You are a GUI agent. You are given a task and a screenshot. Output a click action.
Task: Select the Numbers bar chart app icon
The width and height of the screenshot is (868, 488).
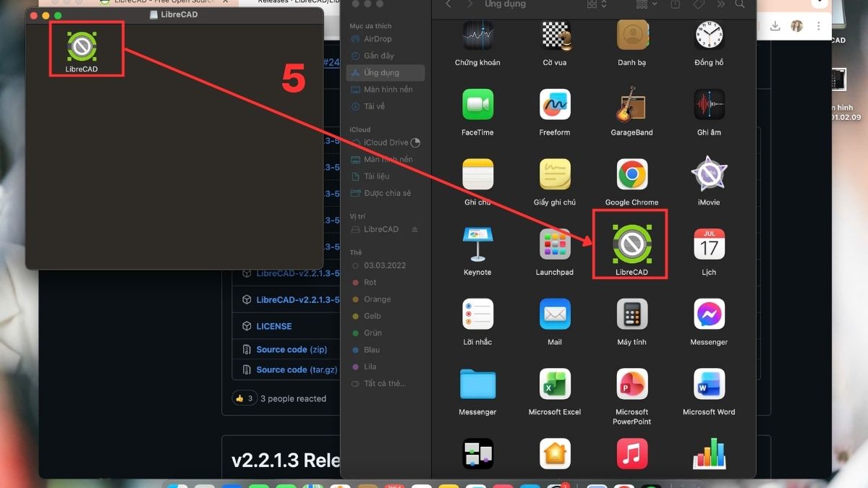pyautogui.click(x=709, y=453)
